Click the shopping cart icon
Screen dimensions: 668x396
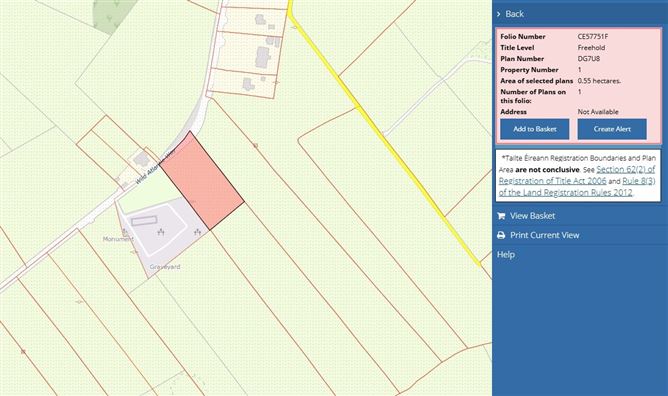(501, 216)
